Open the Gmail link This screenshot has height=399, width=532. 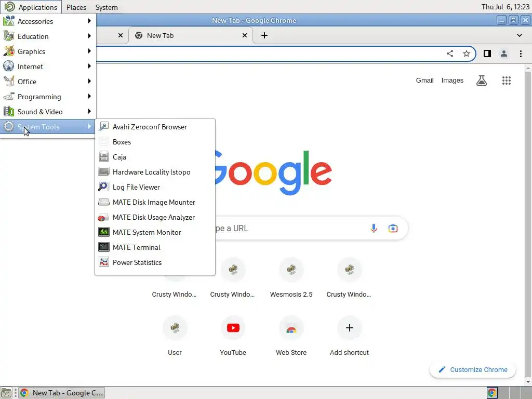[x=425, y=81]
